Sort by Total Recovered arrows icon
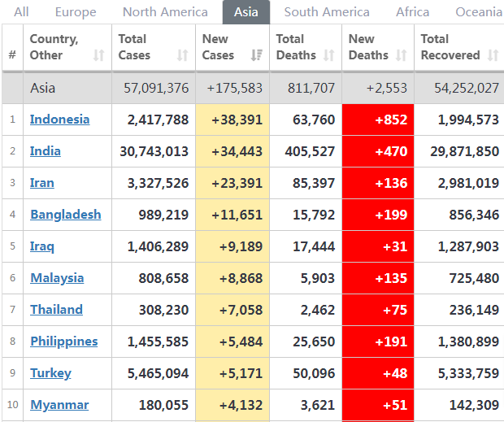 (x=493, y=55)
